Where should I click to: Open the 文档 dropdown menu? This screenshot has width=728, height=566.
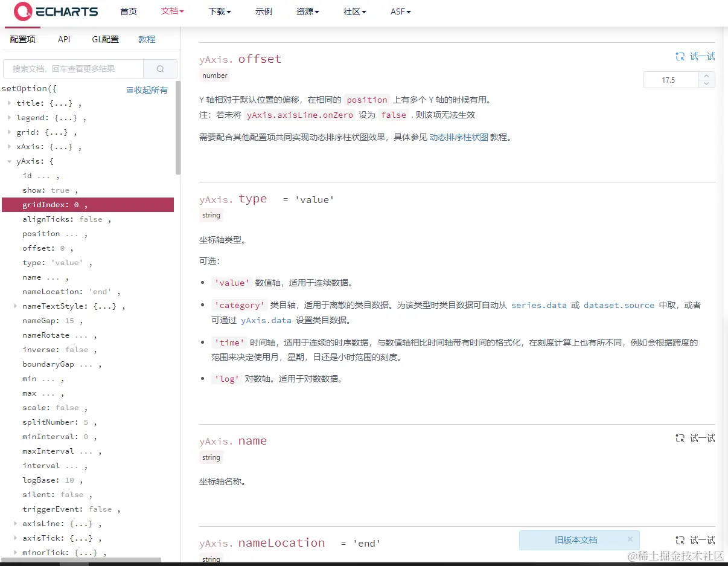tap(173, 11)
